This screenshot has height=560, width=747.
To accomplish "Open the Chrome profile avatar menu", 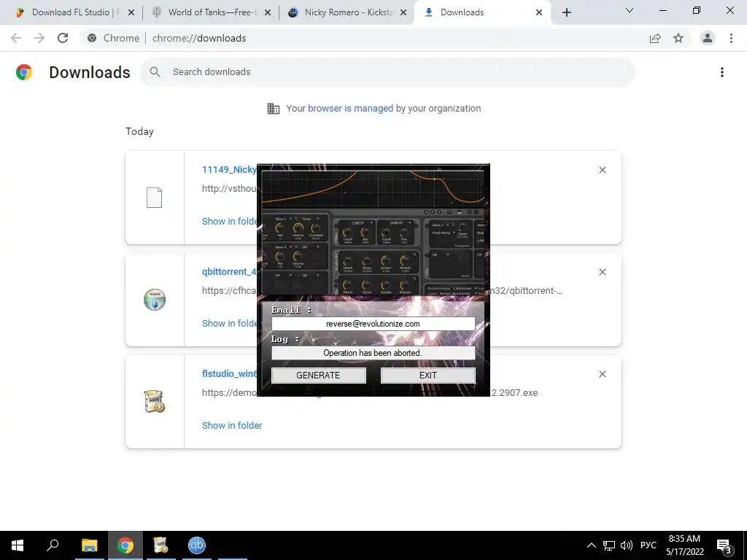I will [708, 38].
